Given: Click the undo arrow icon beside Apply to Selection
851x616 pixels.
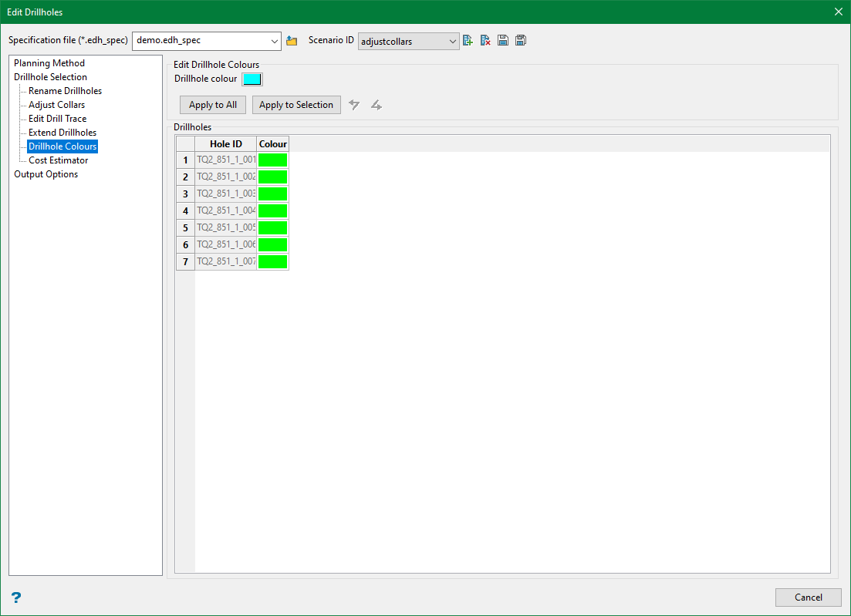Looking at the screenshot, I should 354,105.
